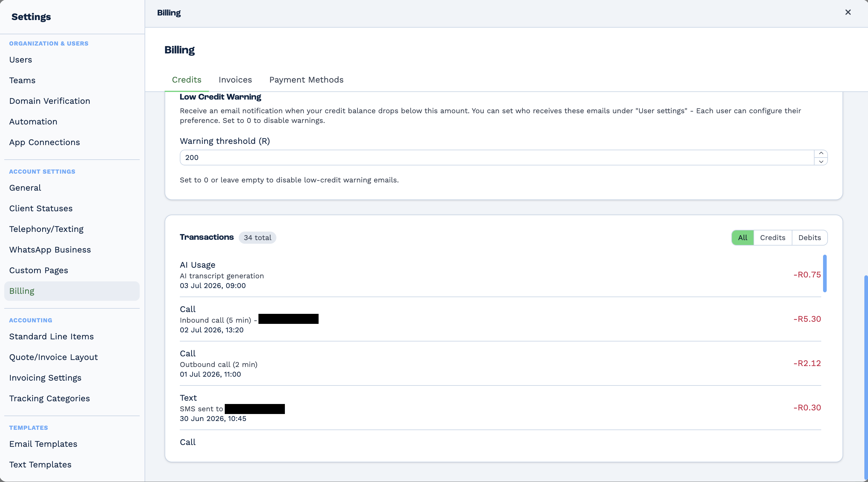Screen dimensions: 868x482
Task: Show only Debits transactions
Action: (x=810, y=238)
